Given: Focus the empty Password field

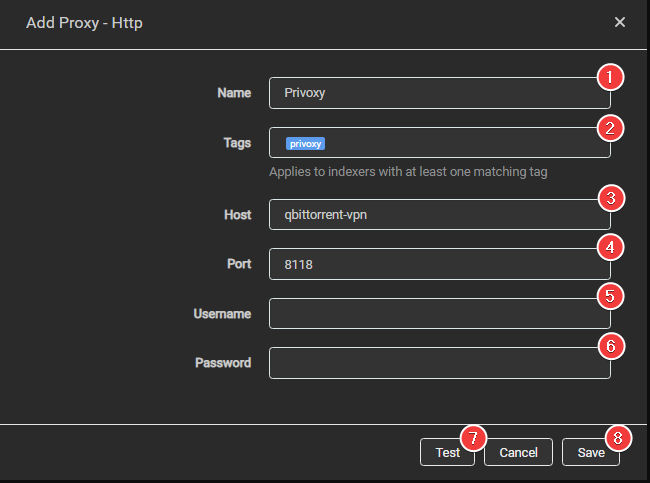Looking at the screenshot, I should pyautogui.click(x=430, y=363).
